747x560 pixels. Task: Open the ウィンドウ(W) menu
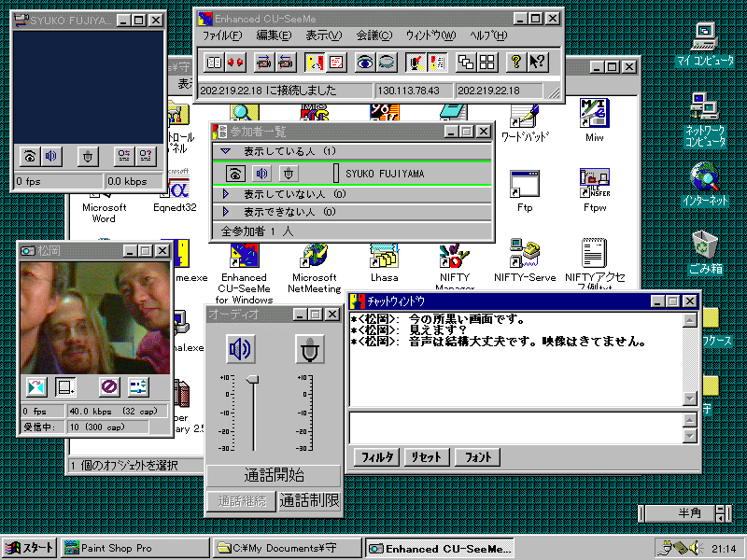click(431, 35)
